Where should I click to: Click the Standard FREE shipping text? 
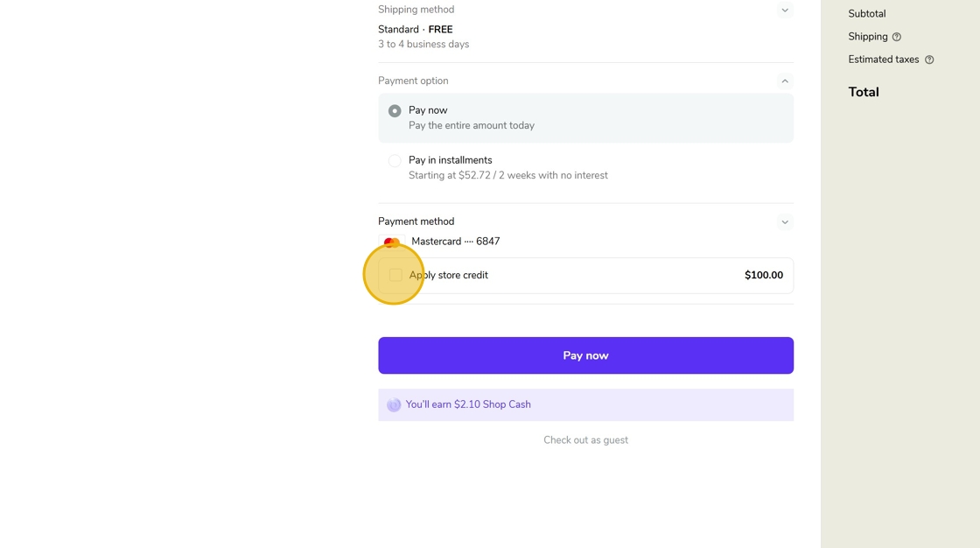[416, 30]
